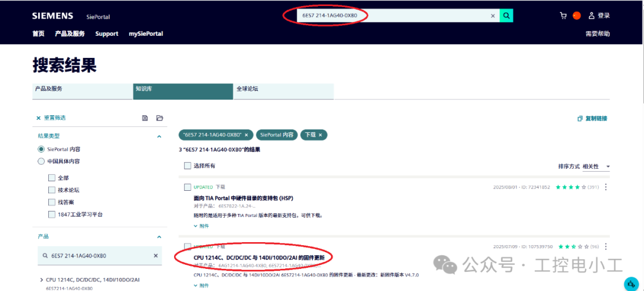Check the 找答案 checkbox

click(x=52, y=202)
